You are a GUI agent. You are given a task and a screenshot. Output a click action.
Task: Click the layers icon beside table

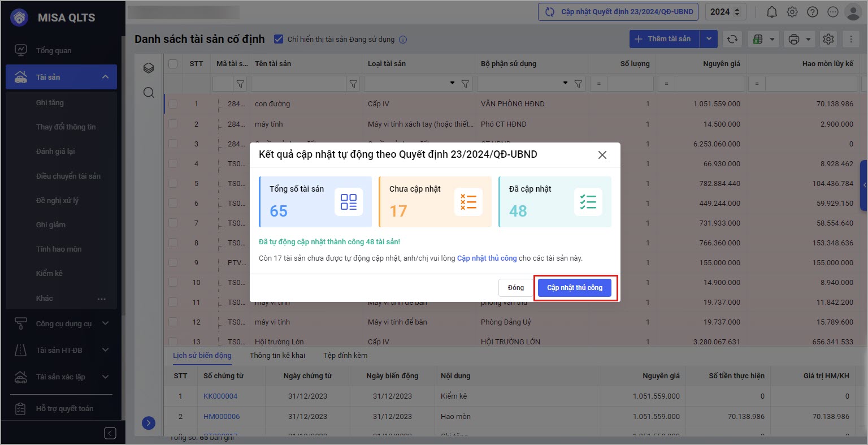[149, 68]
